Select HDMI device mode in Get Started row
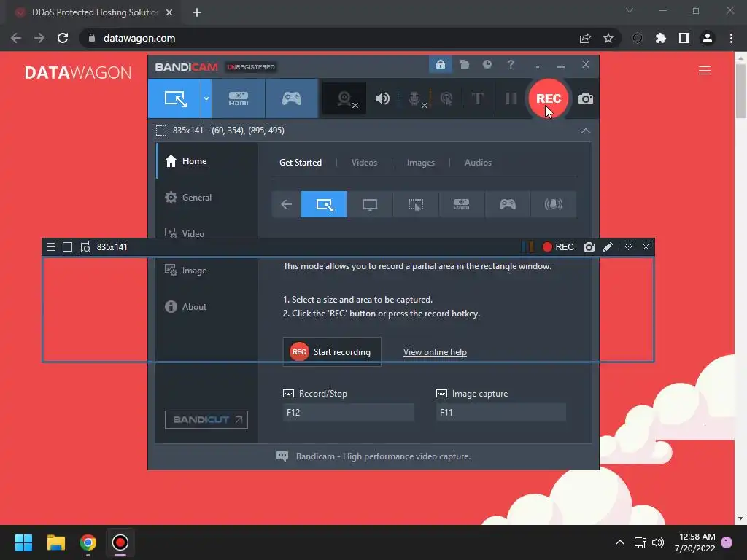 461,204
